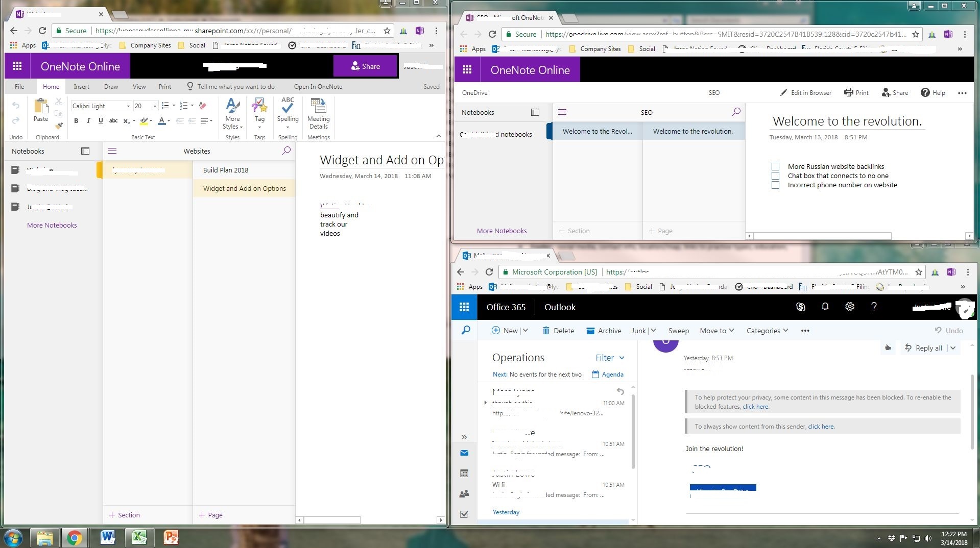
Task: Switch to the View ribbon tab
Action: pyautogui.click(x=139, y=86)
